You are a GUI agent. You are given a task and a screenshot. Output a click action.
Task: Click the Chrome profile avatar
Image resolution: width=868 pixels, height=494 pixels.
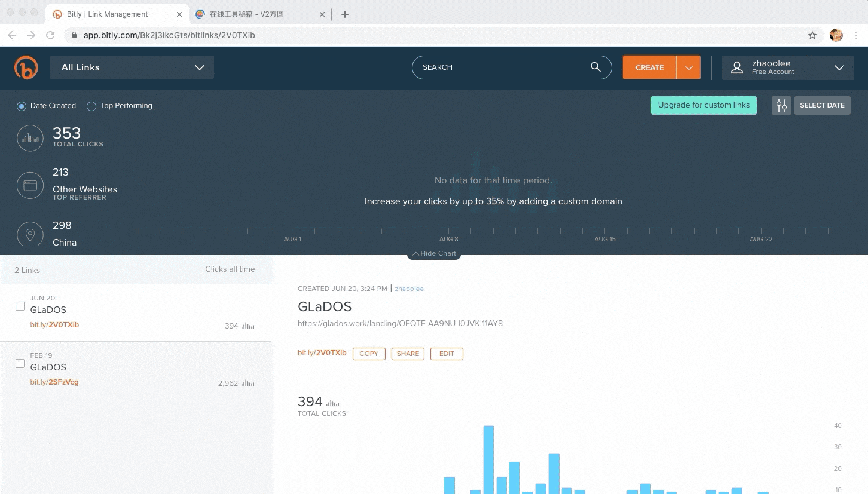[x=836, y=35]
